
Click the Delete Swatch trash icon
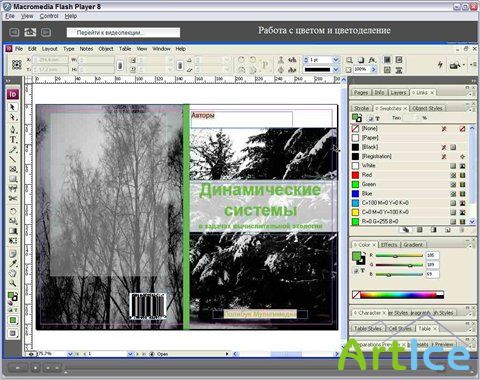point(462,230)
